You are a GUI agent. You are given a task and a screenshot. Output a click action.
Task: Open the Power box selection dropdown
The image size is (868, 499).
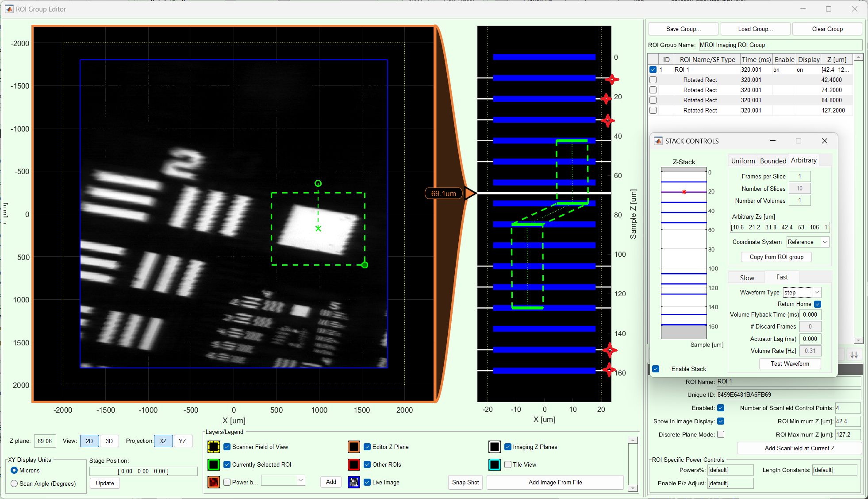[x=283, y=480]
